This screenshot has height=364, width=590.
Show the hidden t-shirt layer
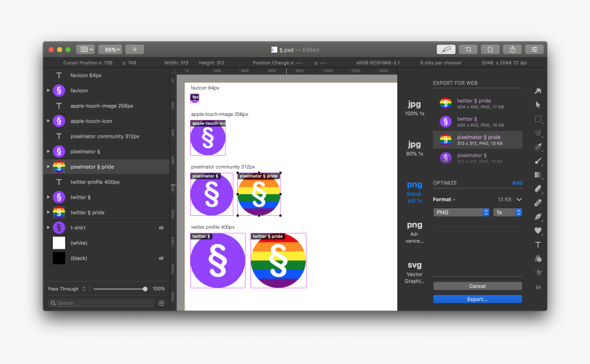coord(161,228)
